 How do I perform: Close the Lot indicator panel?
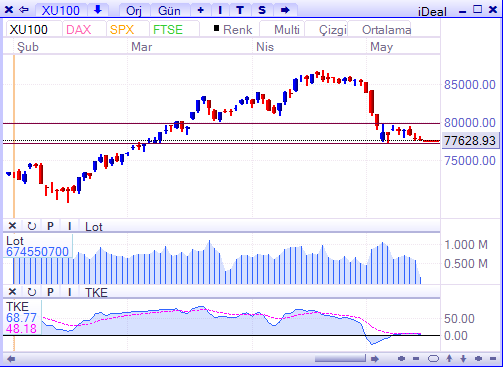click(12, 226)
